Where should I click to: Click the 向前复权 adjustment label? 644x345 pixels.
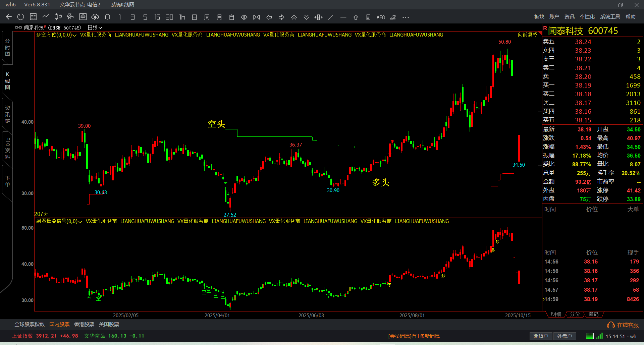528,35
